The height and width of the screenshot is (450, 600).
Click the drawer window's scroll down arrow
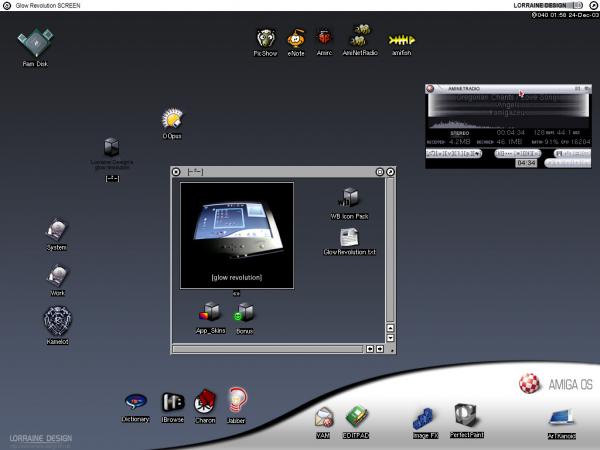tap(390, 338)
